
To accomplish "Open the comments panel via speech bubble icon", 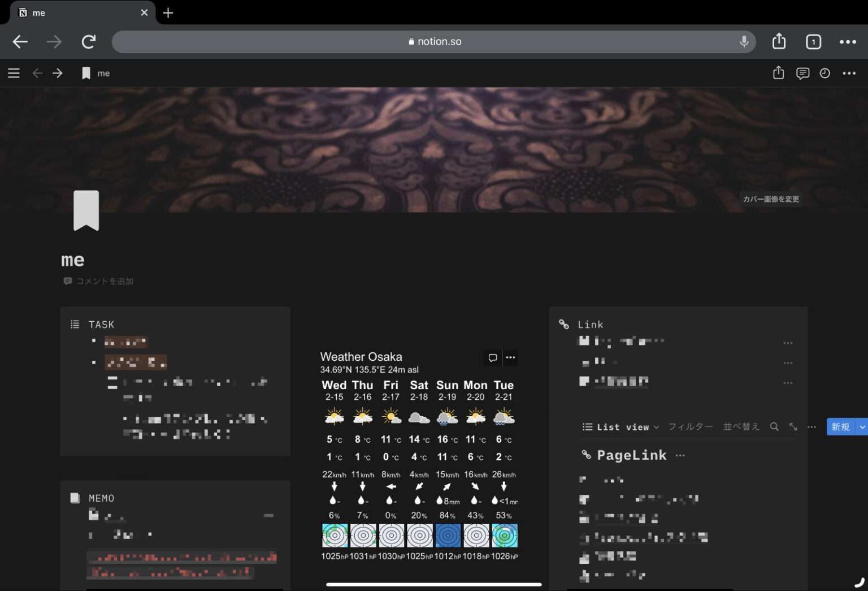I will click(x=802, y=73).
